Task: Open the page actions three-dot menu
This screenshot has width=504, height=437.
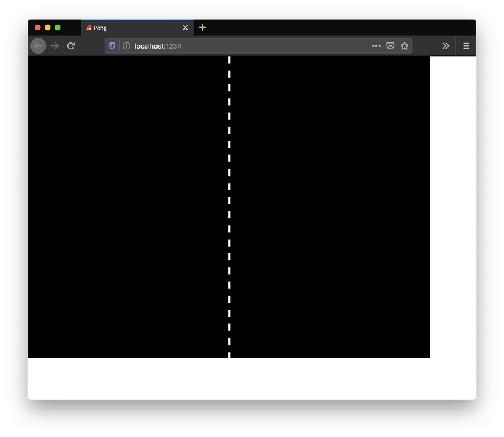Action: point(376,46)
